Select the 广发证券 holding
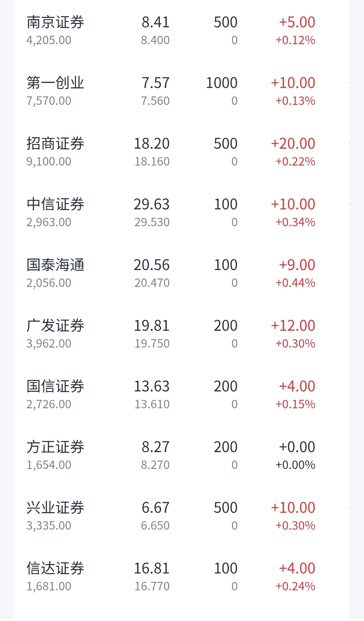The width and height of the screenshot is (364, 621). coord(182,334)
